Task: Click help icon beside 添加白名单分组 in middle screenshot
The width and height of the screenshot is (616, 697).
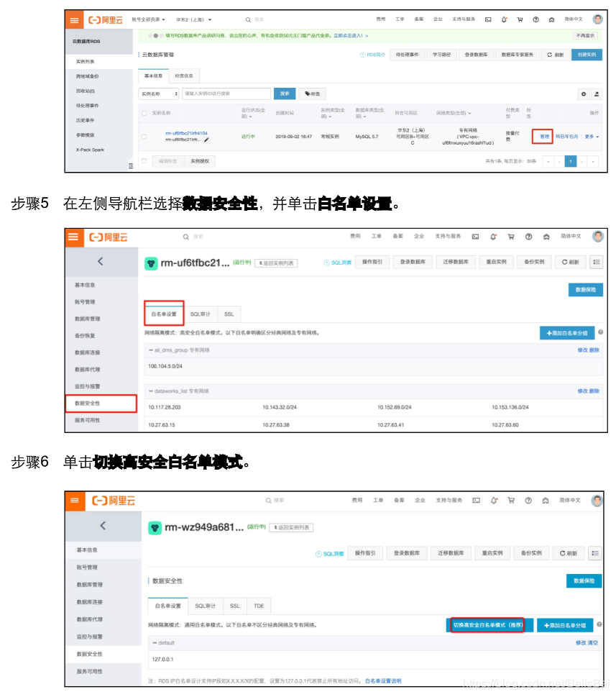Action: (600, 332)
